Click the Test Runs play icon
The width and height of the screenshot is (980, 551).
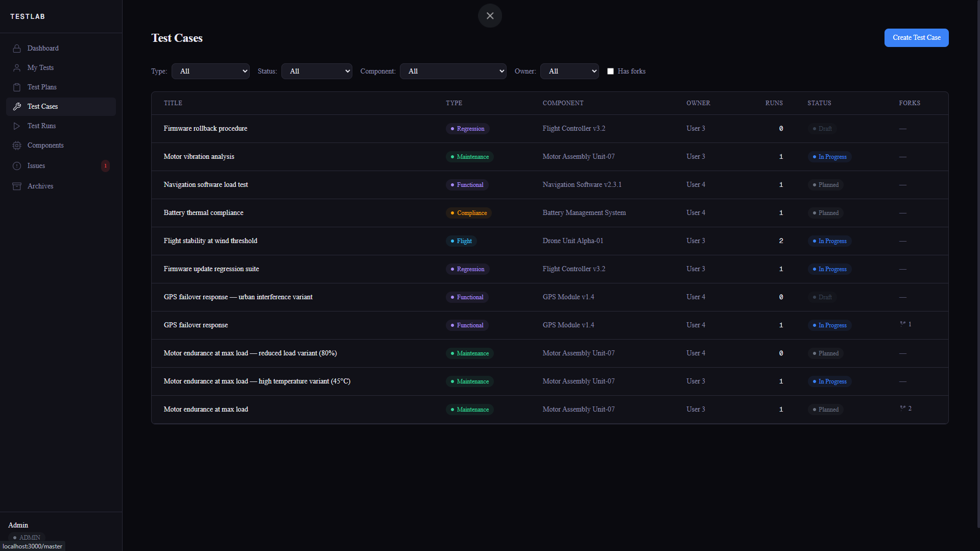(17, 126)
